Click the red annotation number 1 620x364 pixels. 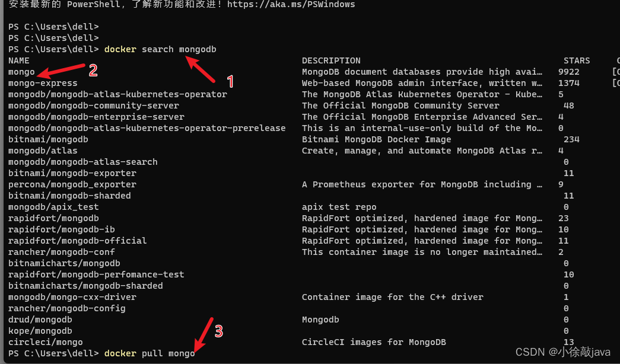click(231, 81)
